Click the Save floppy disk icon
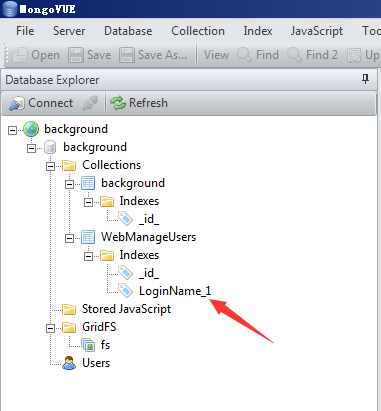381x411 pixels. point(76,55)
